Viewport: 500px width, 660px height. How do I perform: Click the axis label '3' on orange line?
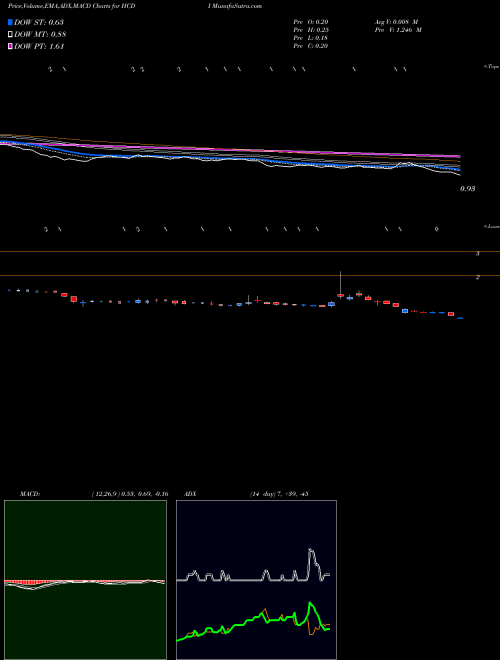click(477, 254)
